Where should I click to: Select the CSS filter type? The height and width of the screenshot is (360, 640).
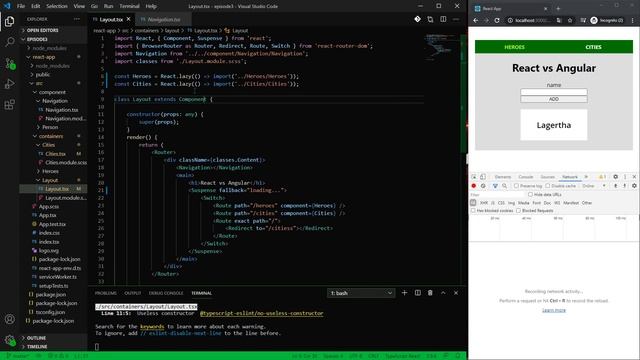[x=501, y=203]
